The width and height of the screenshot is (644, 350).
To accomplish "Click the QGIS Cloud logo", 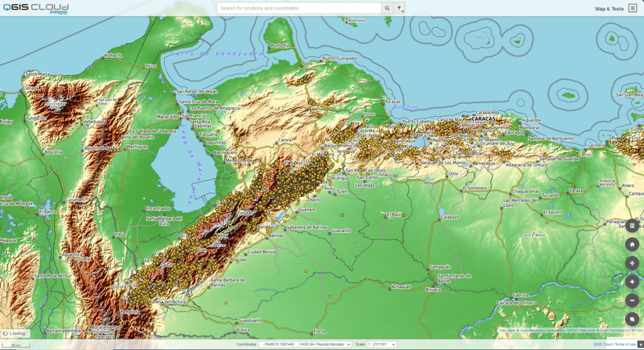I will (35, 8).
